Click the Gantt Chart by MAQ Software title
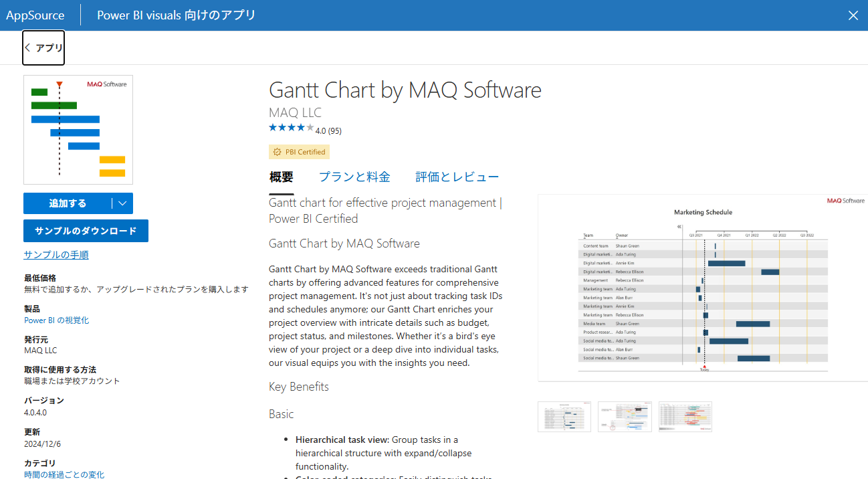 (405, 90)
